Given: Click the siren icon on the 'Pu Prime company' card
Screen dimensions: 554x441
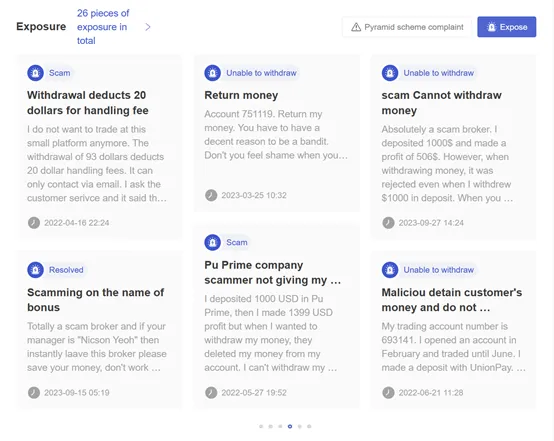Looking at the screenshot, I should click(x=212, y=242).
